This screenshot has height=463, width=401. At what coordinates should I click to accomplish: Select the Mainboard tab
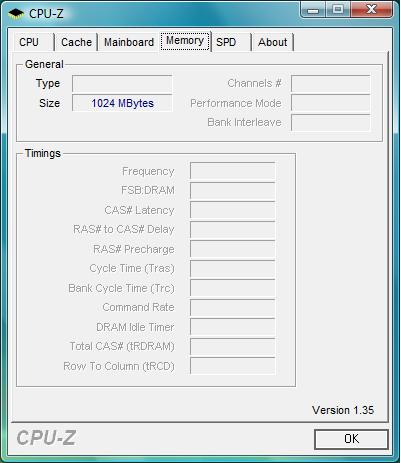coord(129,42)
